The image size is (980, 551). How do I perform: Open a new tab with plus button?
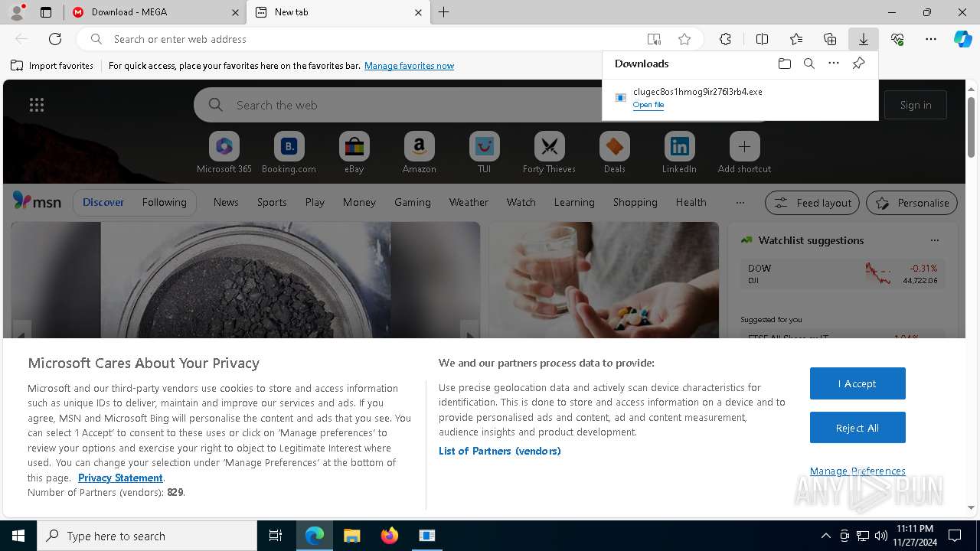point(444,12)
